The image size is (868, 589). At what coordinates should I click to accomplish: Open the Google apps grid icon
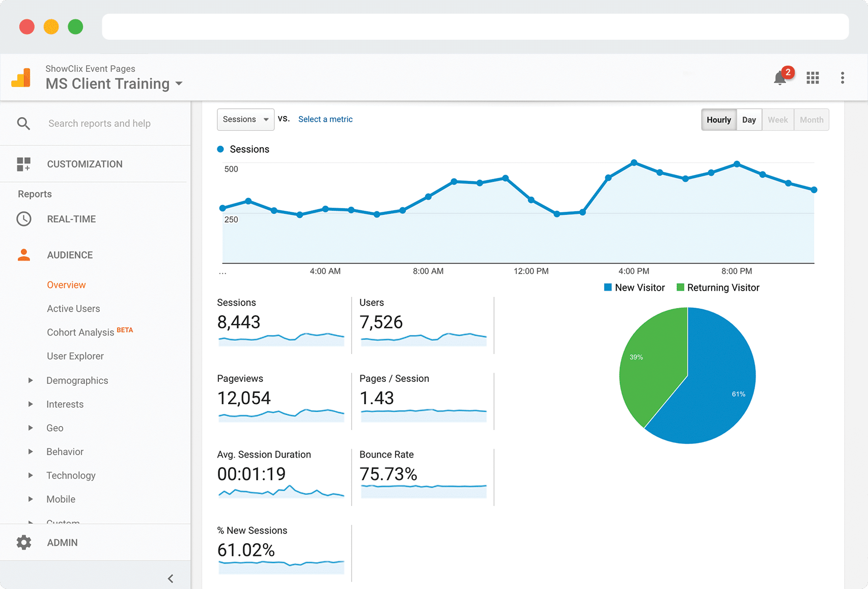click(x=813, y=78)
